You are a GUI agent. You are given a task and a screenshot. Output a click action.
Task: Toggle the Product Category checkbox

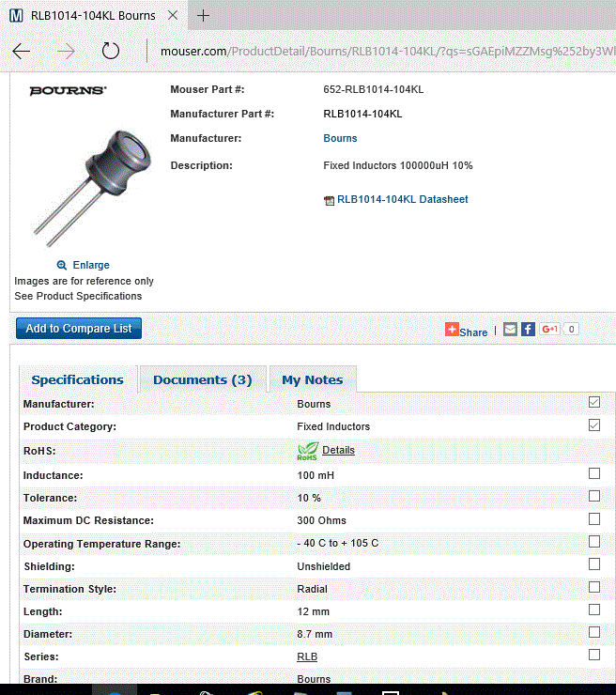pyautogui.click(x=594, y=425)
